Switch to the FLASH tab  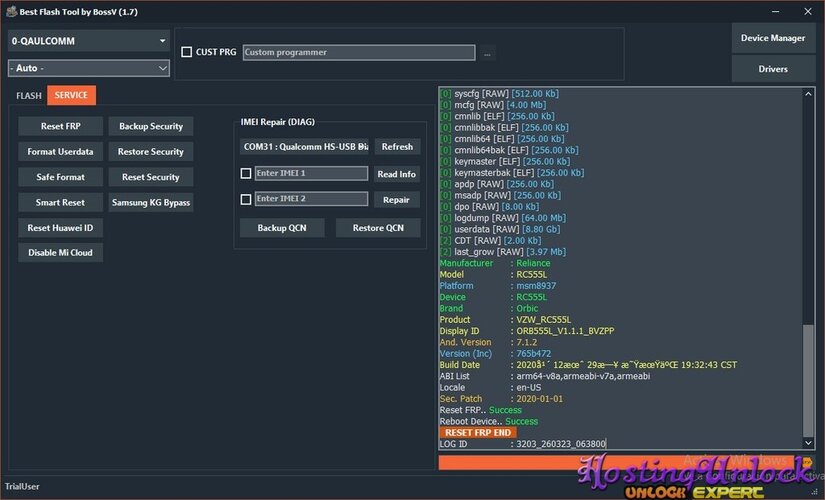(x=29, y=96)
